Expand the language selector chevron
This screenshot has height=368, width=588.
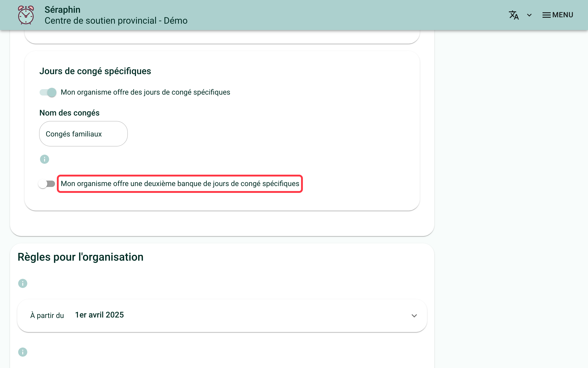pos(529,15)
